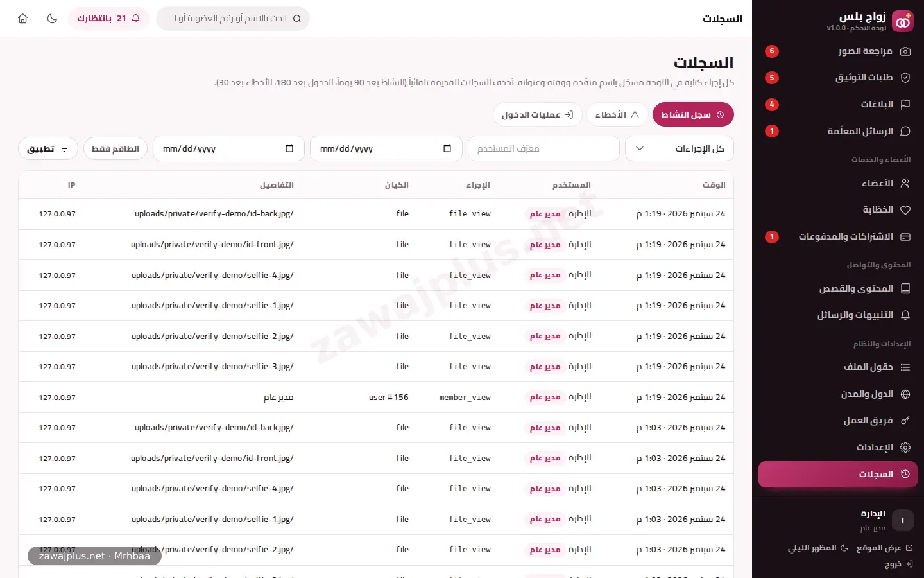This screenshot has width=924, height=578.
Task: Open الخطّابة heart icon in sidebar
Action: (905, 210)
